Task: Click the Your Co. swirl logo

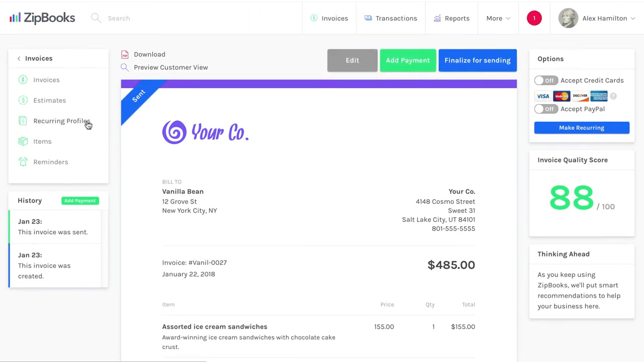Action: 174,132
